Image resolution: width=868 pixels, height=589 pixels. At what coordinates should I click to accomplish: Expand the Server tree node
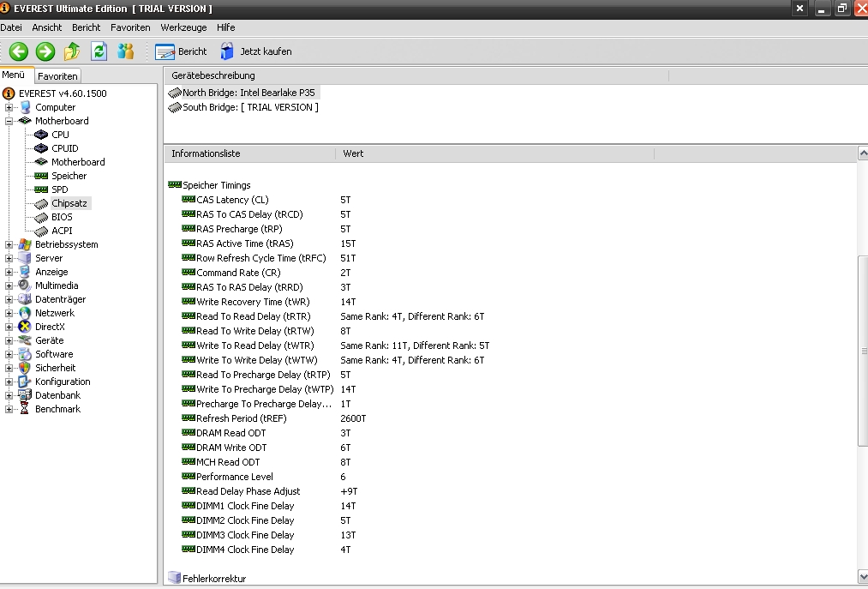click(x=9, y=258)
